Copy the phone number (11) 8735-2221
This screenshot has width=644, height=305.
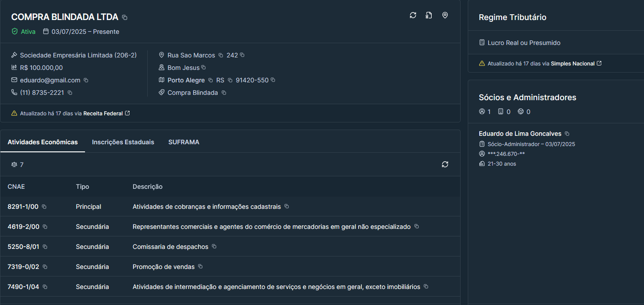click(70, 93)
